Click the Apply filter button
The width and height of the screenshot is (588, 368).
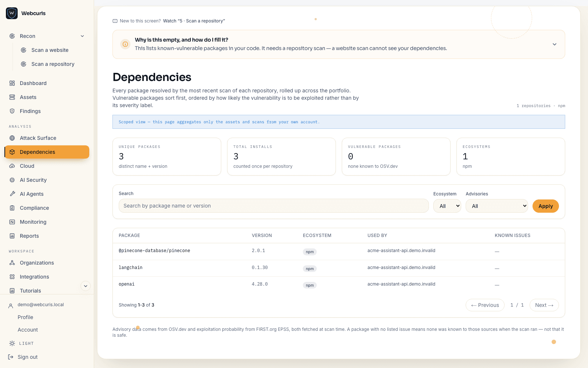pyautogui.click(x=546, y=206)
